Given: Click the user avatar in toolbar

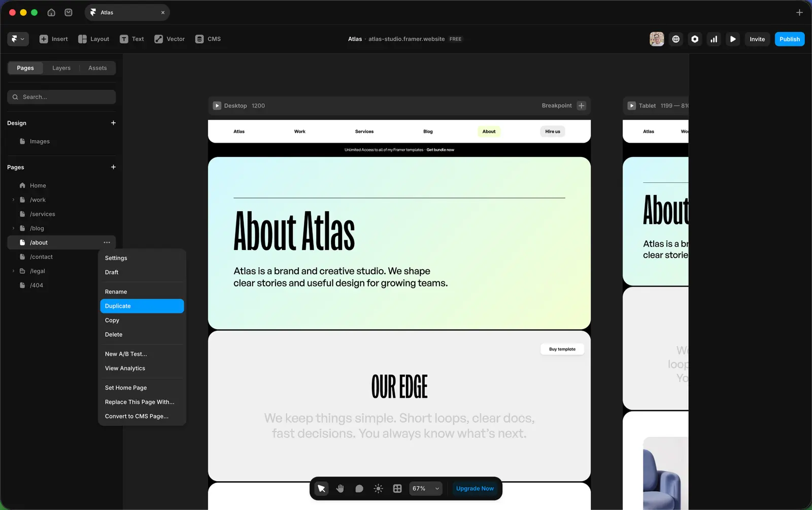Looking at the screenshot, I should click(x=657, y=39).
